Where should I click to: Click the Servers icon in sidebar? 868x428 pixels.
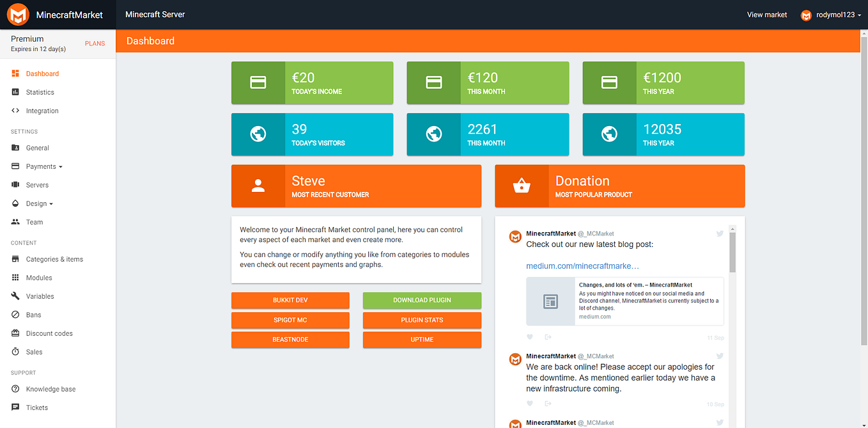[15, 185]
